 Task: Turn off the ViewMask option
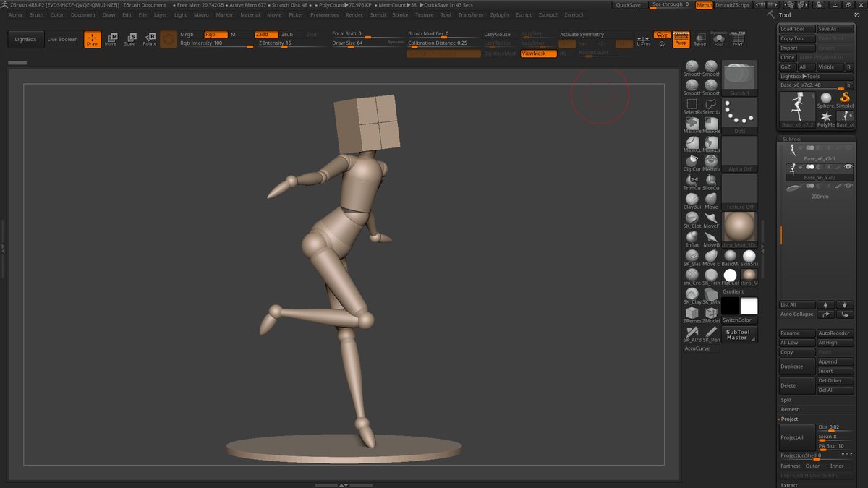[x=538, y=53]
